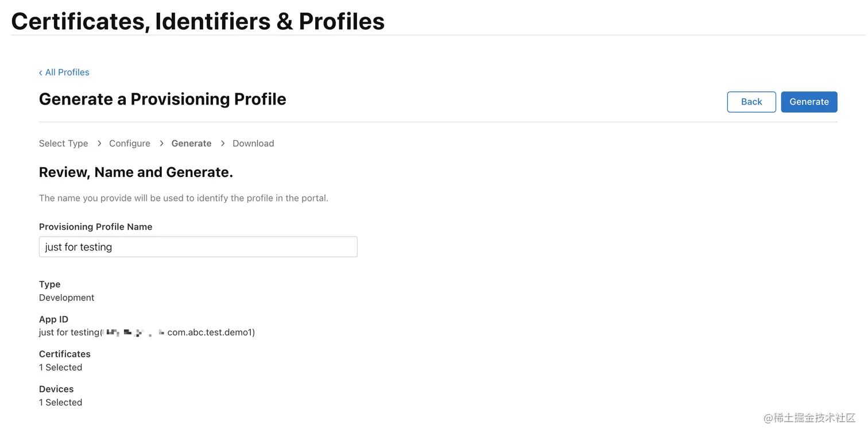Image resolution: width=868 pixels, height=436 pixels.
Task: Select the Select Type breadcrumb step
Action: click(x=63, y=144)
